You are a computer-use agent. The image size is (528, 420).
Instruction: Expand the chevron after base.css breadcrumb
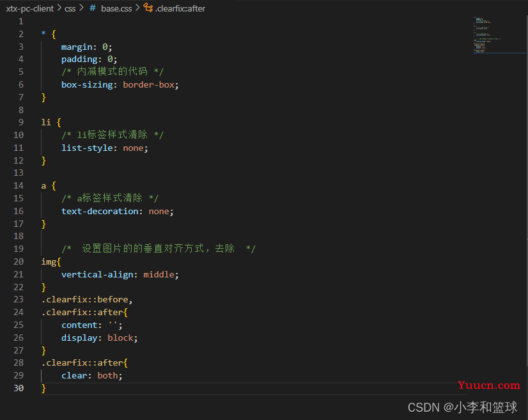137,8
